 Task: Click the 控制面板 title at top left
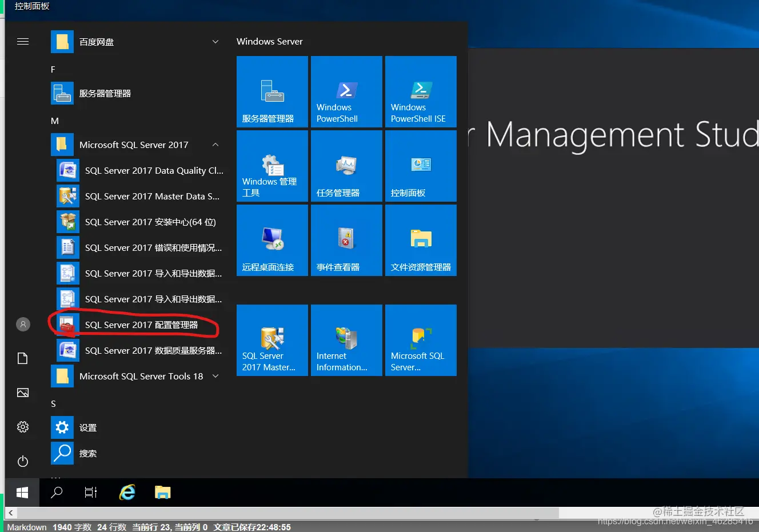(x=32, y=6)
